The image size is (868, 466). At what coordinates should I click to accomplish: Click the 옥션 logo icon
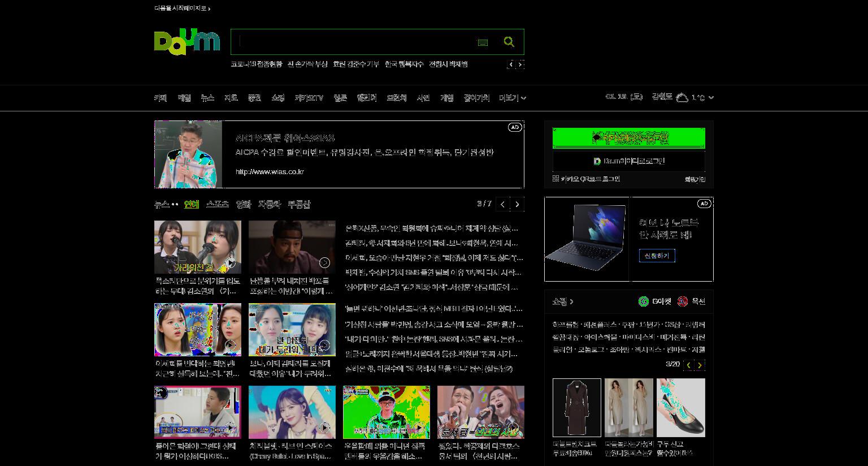point(683,301)
